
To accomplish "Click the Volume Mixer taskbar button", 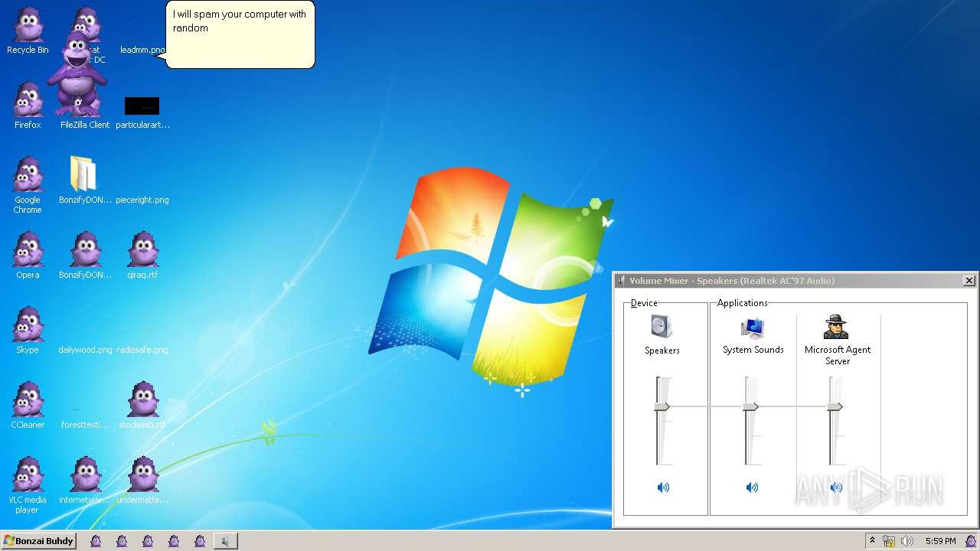I will (225, 541).
